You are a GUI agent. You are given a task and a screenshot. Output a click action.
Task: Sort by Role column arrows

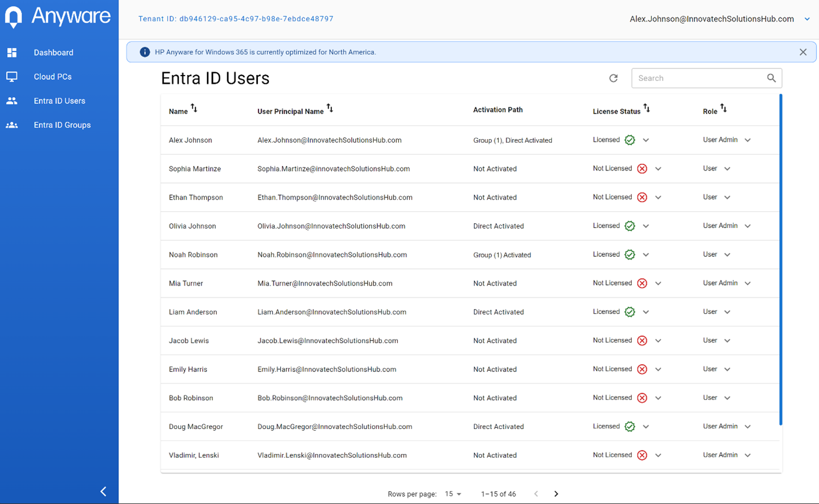724,108
